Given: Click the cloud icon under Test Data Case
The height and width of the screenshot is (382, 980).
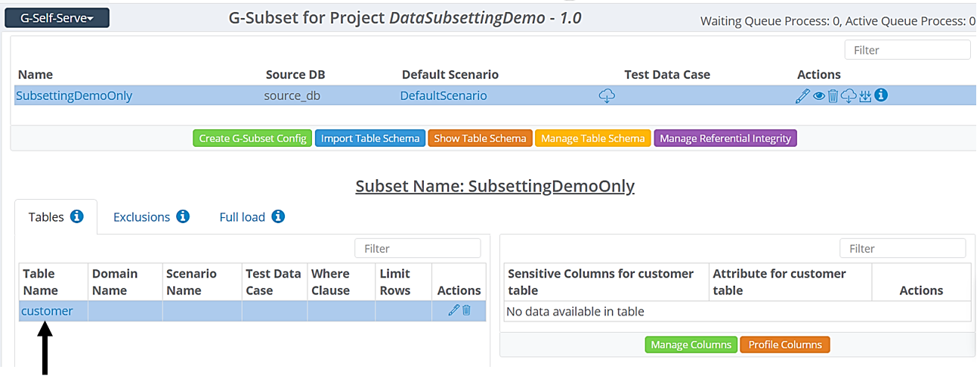Looking at the screenshot, I should [607, 96].
